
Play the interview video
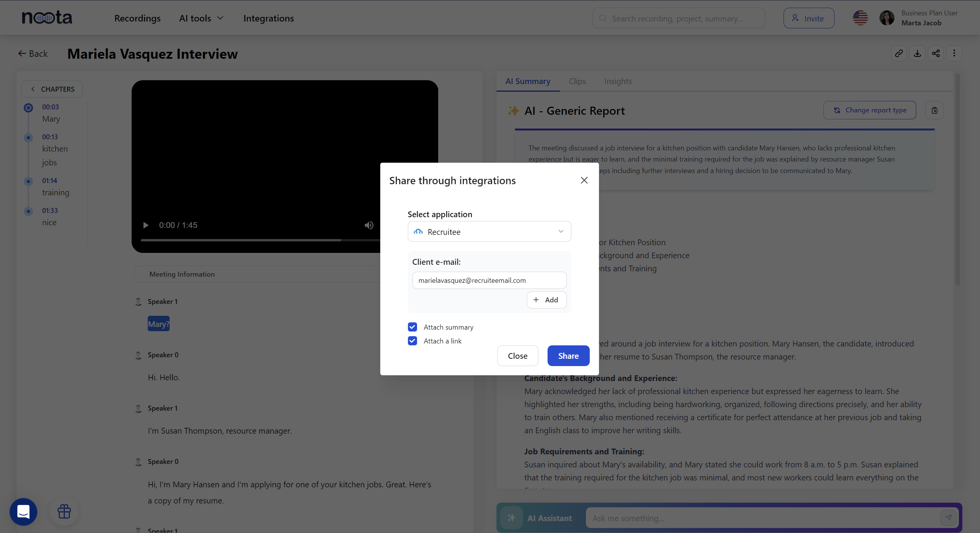click(x=146, y=225)
